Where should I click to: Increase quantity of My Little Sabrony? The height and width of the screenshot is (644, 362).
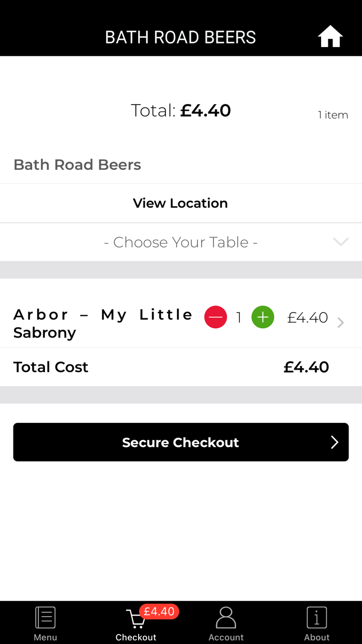tap(263, 317)
